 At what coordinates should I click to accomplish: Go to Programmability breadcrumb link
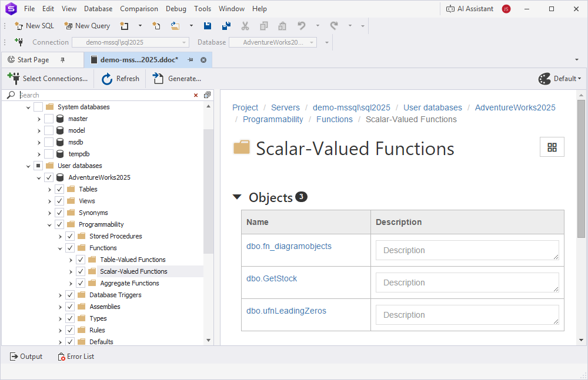(x=273, y=119)
